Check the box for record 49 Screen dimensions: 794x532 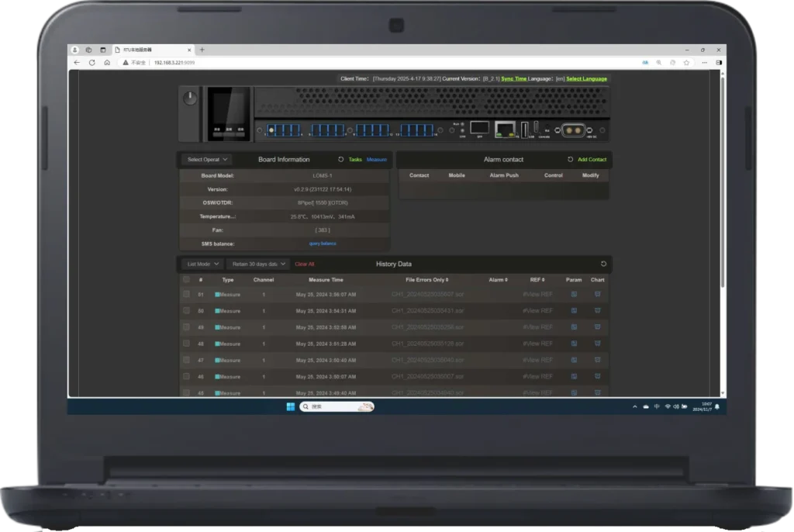(x=186, y=327)
